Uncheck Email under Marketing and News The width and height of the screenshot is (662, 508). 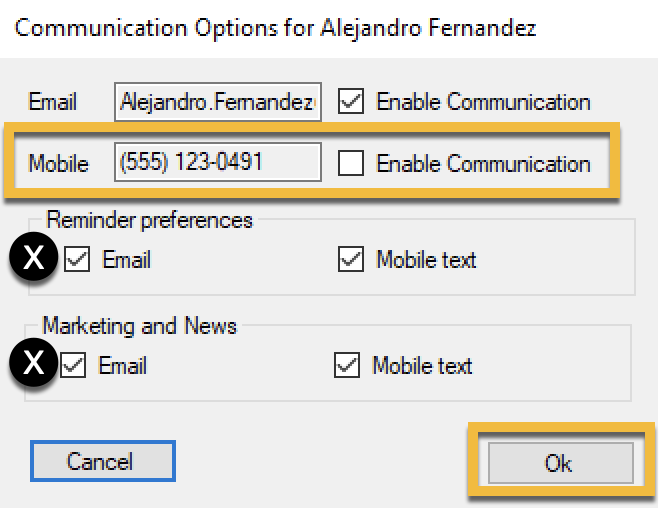(x=73, y=365)
